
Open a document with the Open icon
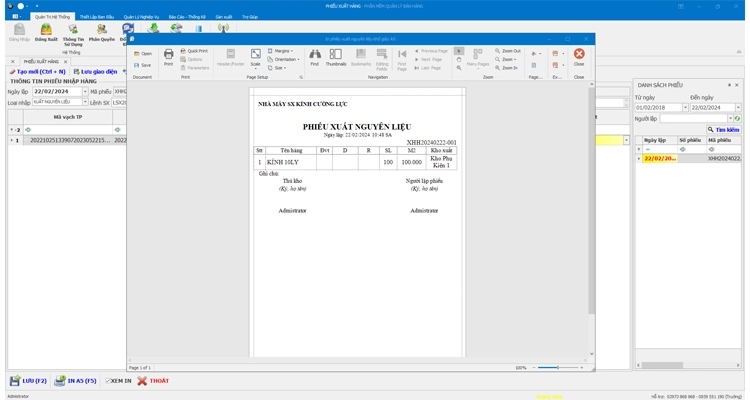point(141,53)
